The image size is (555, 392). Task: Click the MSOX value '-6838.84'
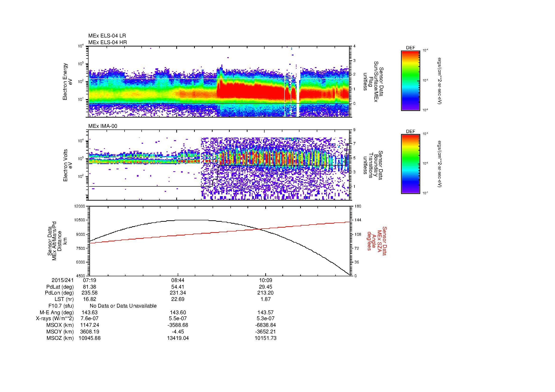[x=266, y=325]
